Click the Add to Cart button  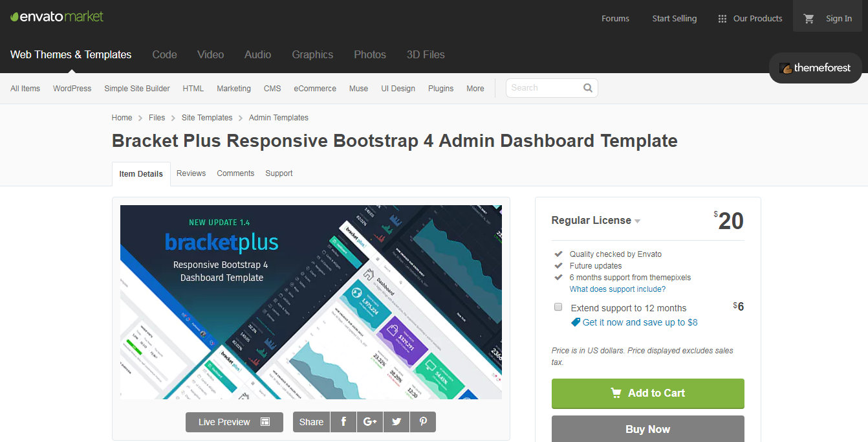[x=648, y=393]
